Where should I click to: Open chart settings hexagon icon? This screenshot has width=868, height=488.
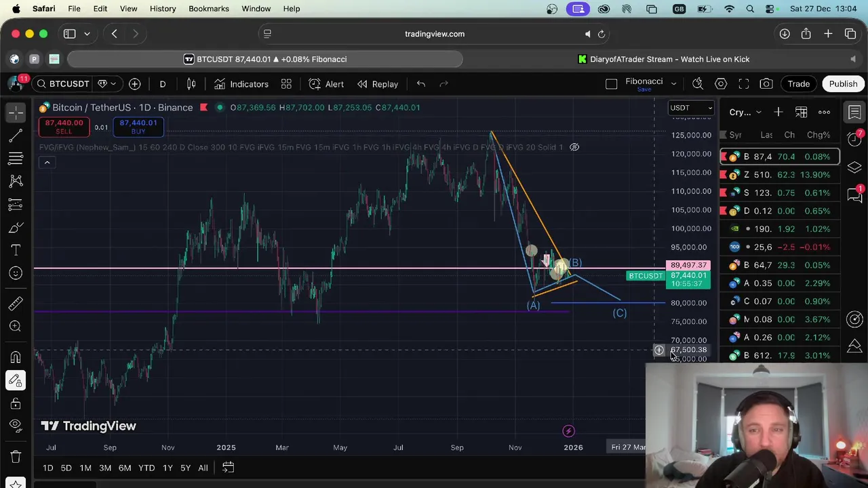(721, 84)
